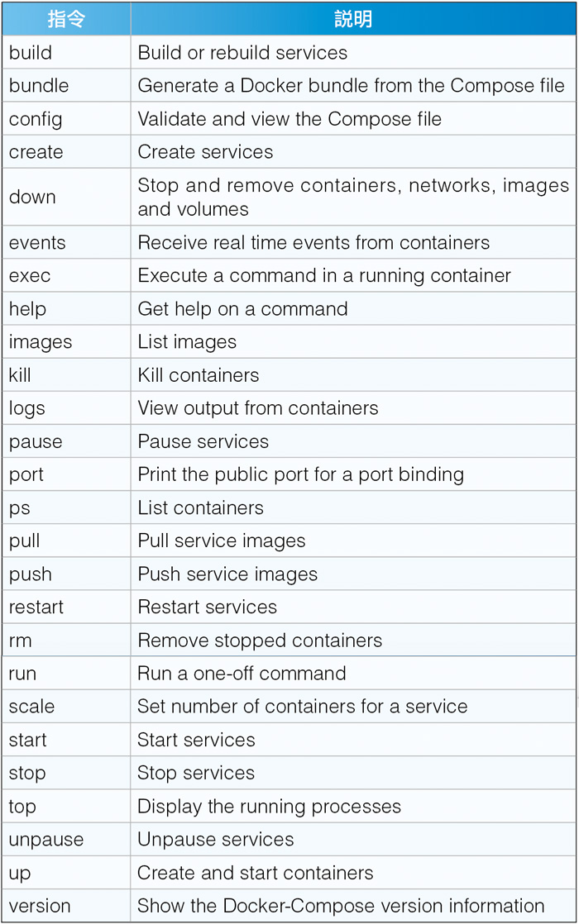The image size is (579, 924).
Task: Click the 指令 column header
Action: [66, 19]
